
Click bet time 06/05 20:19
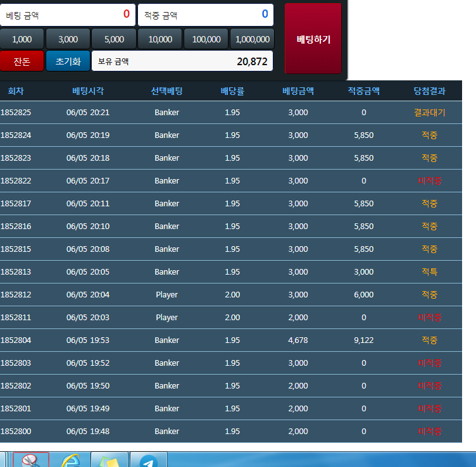[88, 135]
